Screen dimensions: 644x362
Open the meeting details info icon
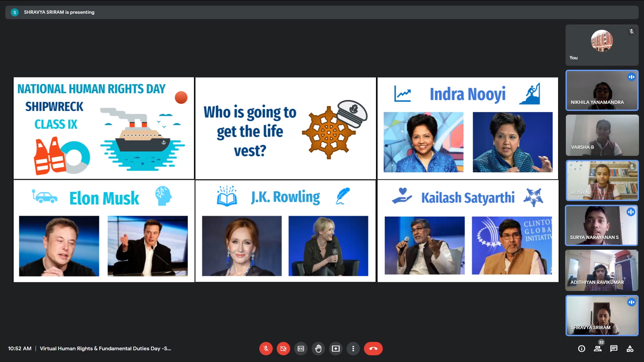coord(582,349)
